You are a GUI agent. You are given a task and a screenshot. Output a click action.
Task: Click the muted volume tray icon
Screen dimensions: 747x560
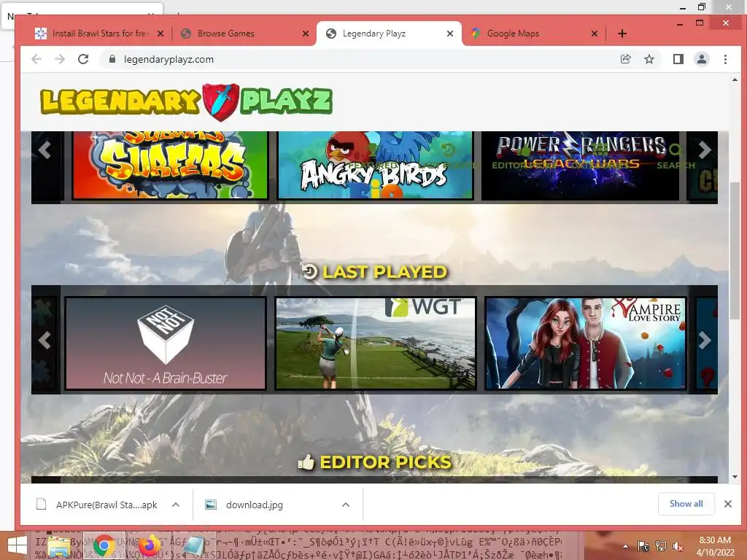[678, 546]
